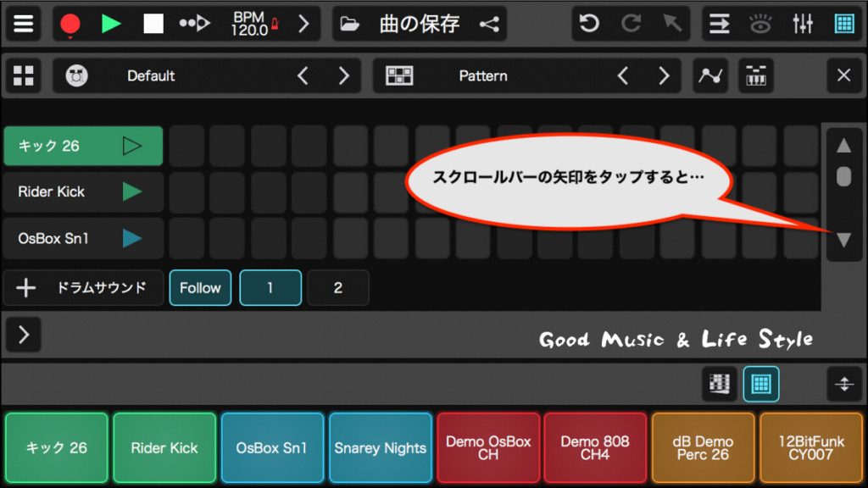
Task: Tap the dB Demo Perc 26 pad
Action: click(x=703, y=447)
